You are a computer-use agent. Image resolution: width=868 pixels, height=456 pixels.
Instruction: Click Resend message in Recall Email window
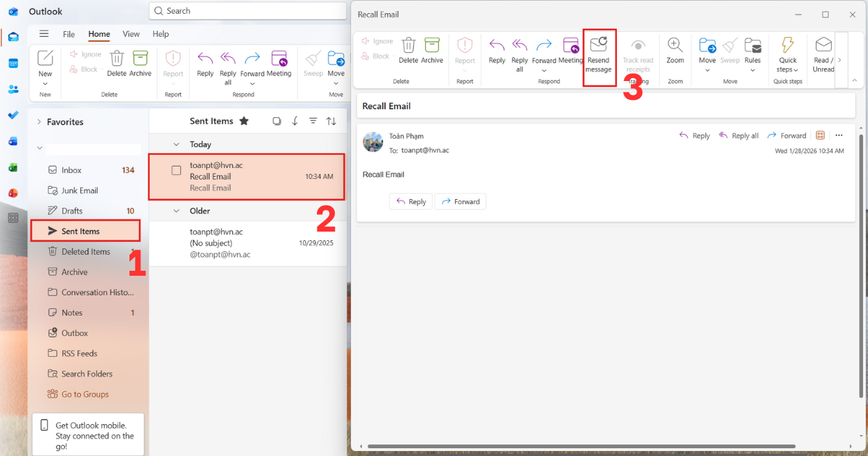pos(599,55)
